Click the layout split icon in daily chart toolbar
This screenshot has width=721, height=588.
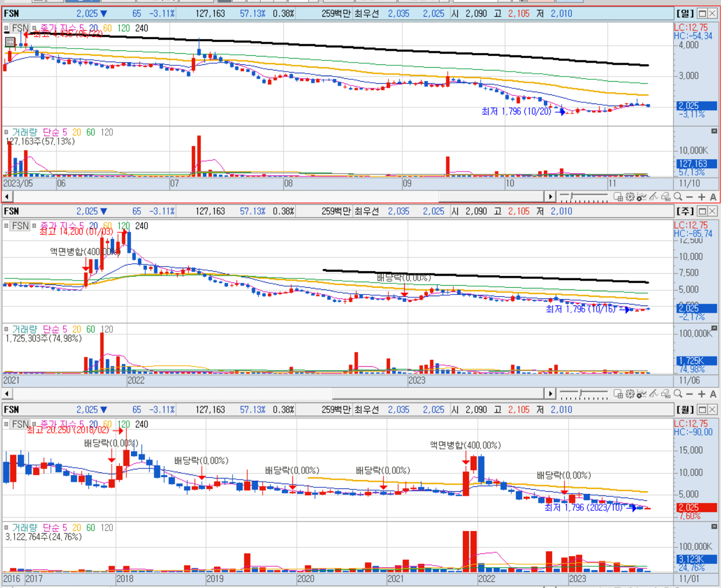pos(618,197)
